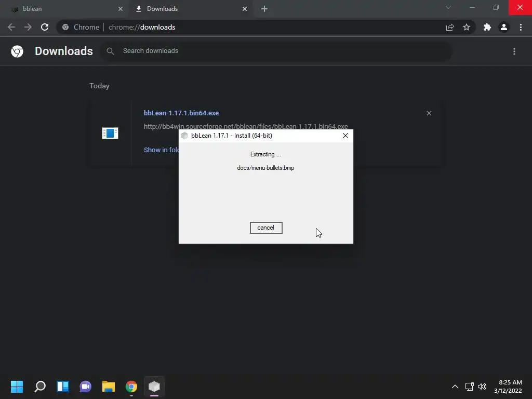The width and height of the screenshot is (532, 399).
Task: Open the Chat taskbar icon
Action: 86,387
